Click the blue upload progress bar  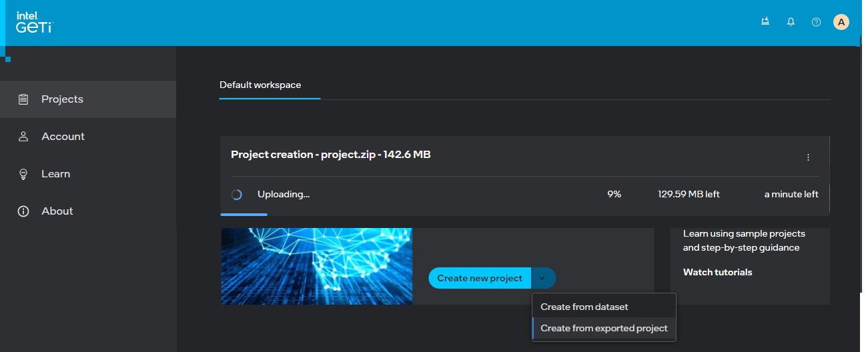click(x=244, y=215)
